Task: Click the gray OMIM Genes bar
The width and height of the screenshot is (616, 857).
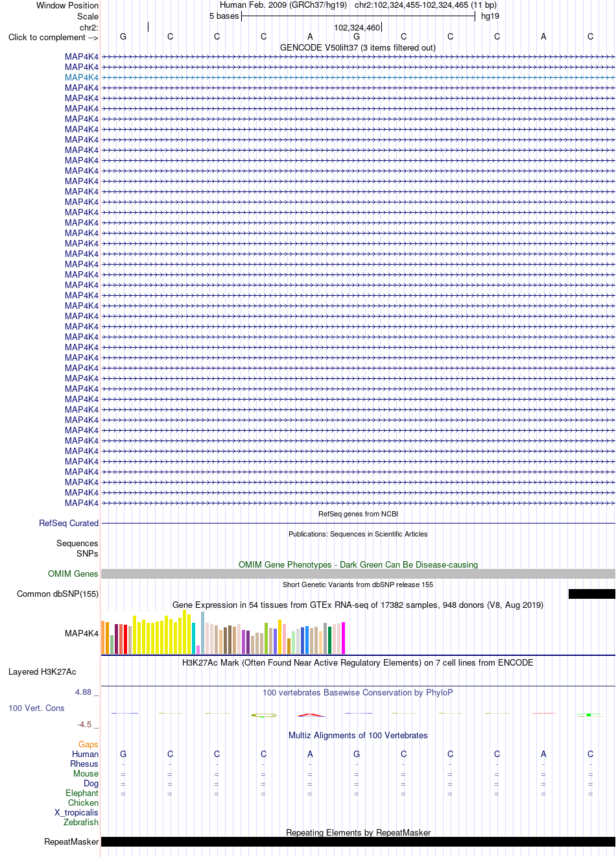Action: pyautogui.click(x=358, y=574)
